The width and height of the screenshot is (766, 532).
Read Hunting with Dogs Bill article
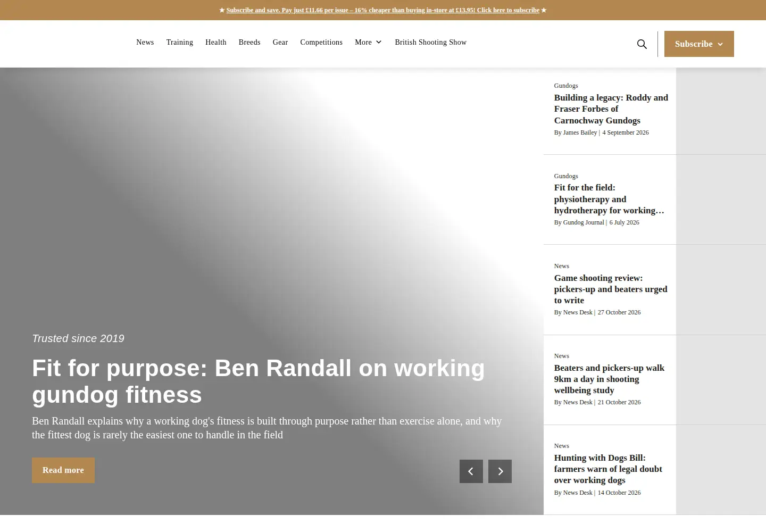[x=609, y=469]
